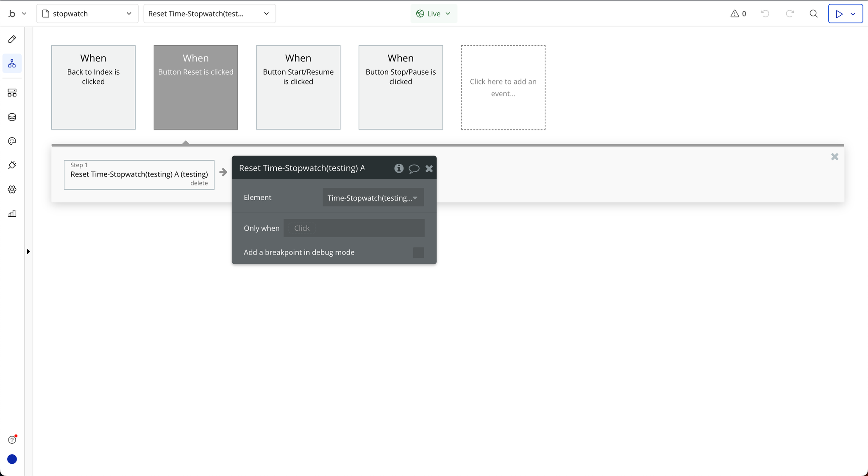Select the Button Start/Resume is clicked event

pos(298,87)
